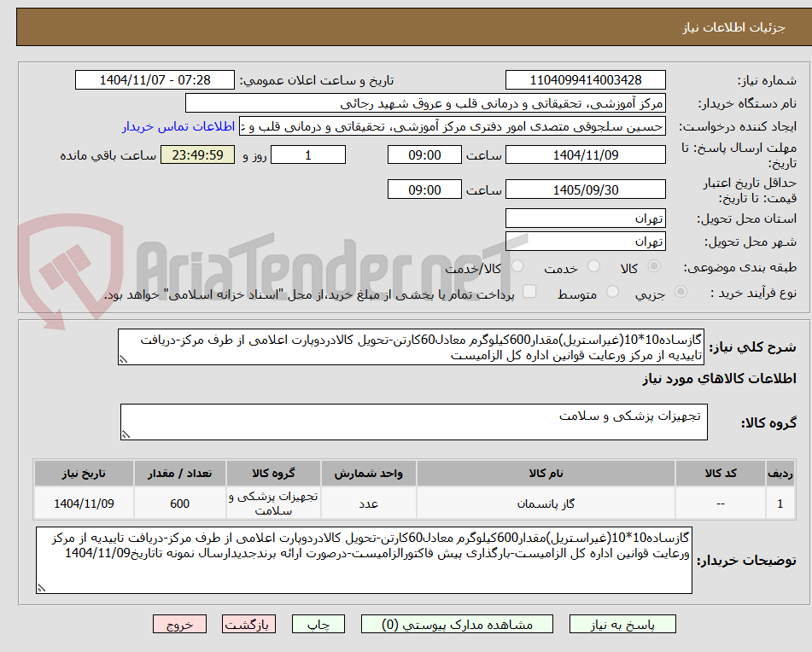812x652 pixels.
Task: Click the پاسخ به نیاز button
Action: click(x=622, y=624)
